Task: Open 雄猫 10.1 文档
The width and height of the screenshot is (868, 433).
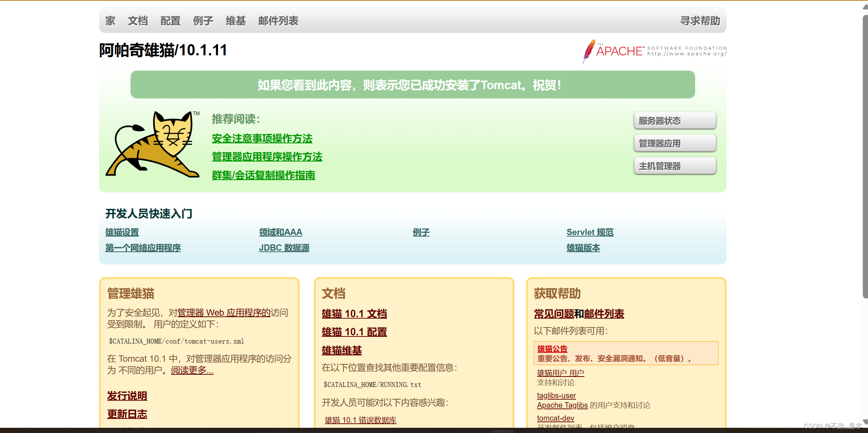Action: (354, 314)
